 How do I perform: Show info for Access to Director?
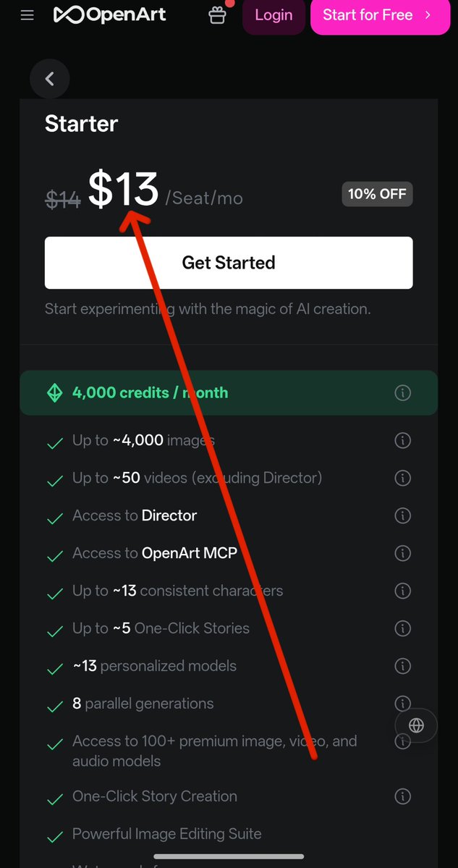click(x=403, y=515)
